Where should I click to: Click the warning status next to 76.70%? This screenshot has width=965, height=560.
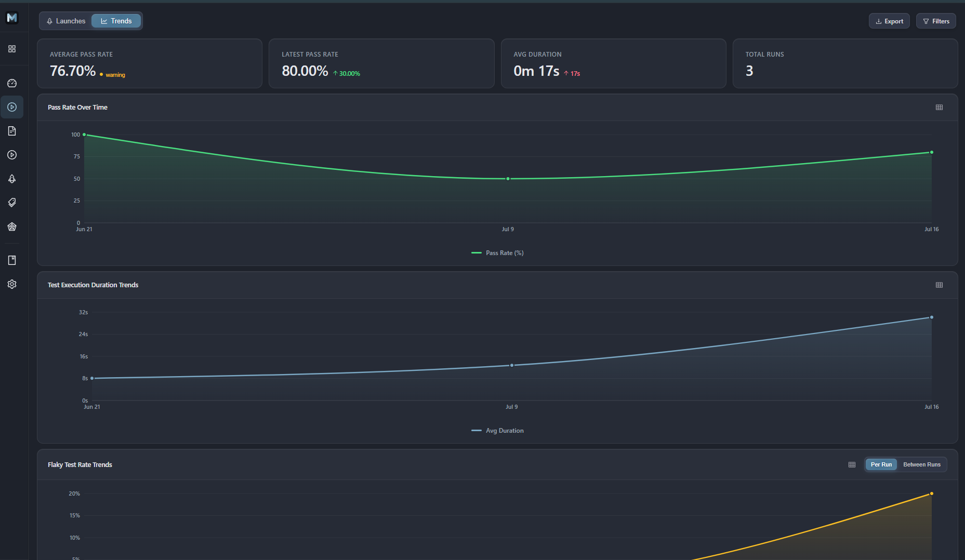tap(112, 75)
